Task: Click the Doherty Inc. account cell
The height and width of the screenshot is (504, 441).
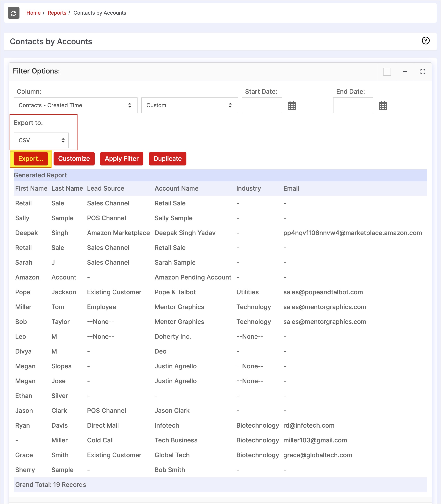Action: (x=173, y=337)
